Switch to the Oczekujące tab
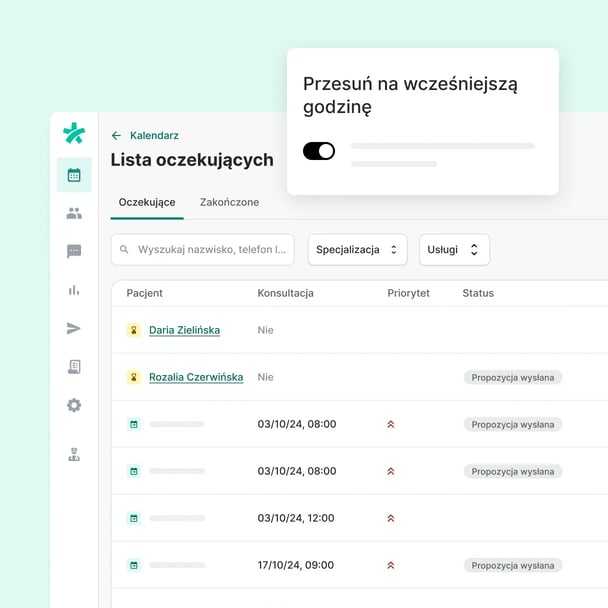This screenshot has height=608, width=608. [x=147, y=202]
